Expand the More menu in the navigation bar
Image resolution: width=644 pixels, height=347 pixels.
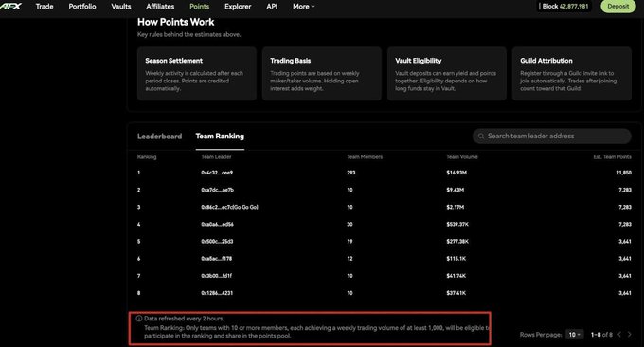(x=303, y=7)
